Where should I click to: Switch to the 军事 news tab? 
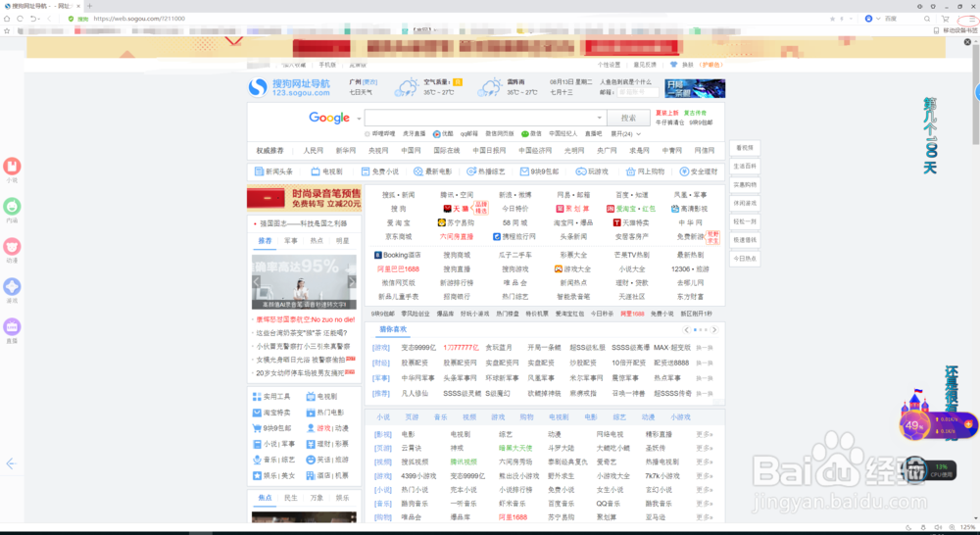coord(291,241)
